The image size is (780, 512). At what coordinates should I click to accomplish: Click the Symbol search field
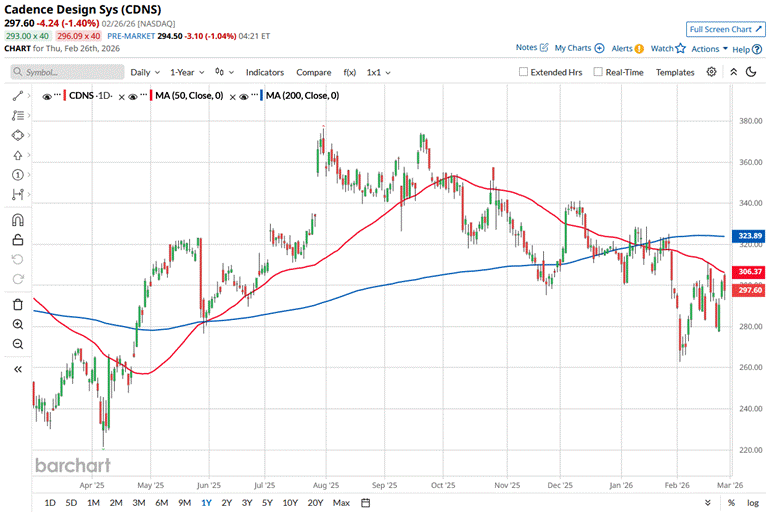(65, 72)
